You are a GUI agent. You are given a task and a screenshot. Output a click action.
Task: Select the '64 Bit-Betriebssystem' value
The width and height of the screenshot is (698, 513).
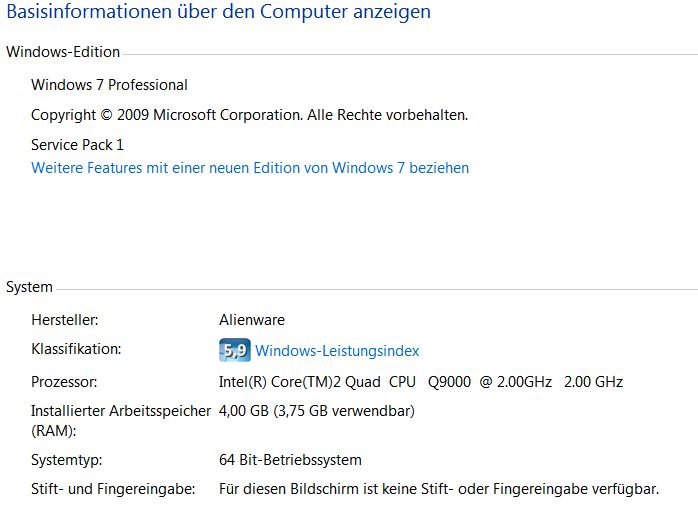(x=290, y=460)
